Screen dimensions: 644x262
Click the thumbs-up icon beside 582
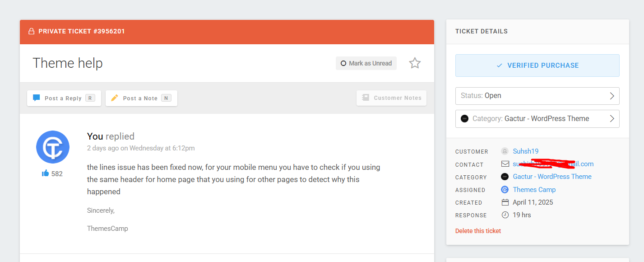pos(45,173)
